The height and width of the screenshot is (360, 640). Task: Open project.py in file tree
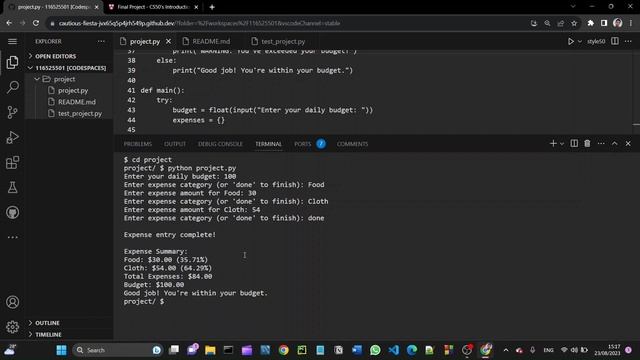click(73, 91)
